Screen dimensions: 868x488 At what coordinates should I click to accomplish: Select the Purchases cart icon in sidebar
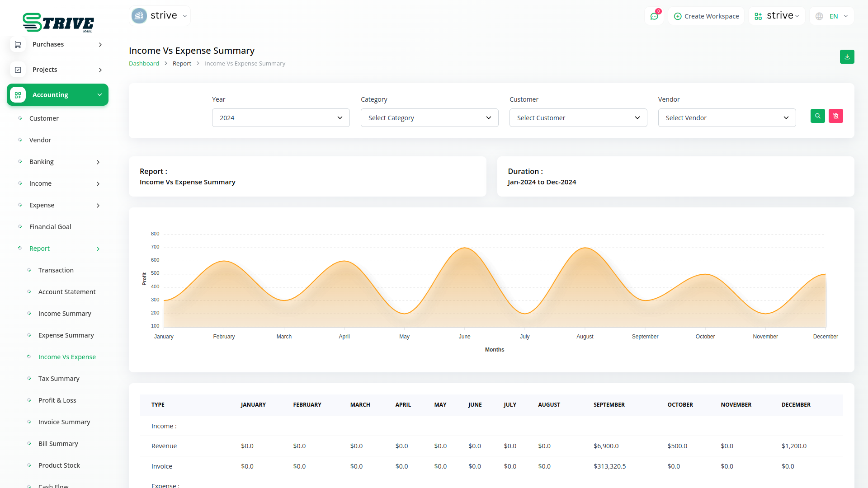18,44
